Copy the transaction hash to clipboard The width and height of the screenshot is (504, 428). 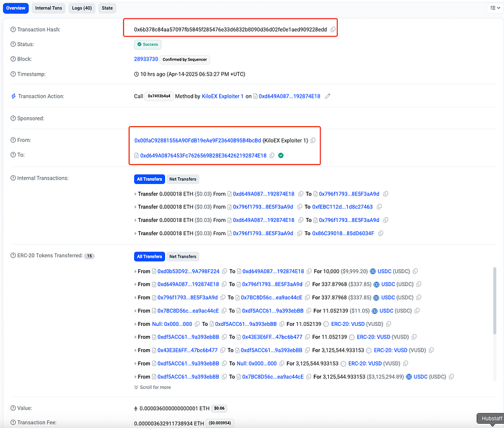333,30
